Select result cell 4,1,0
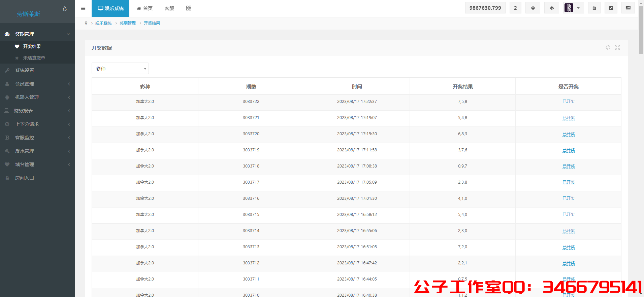The width and height of the screenshot is (644, 297). click(462, 198)
